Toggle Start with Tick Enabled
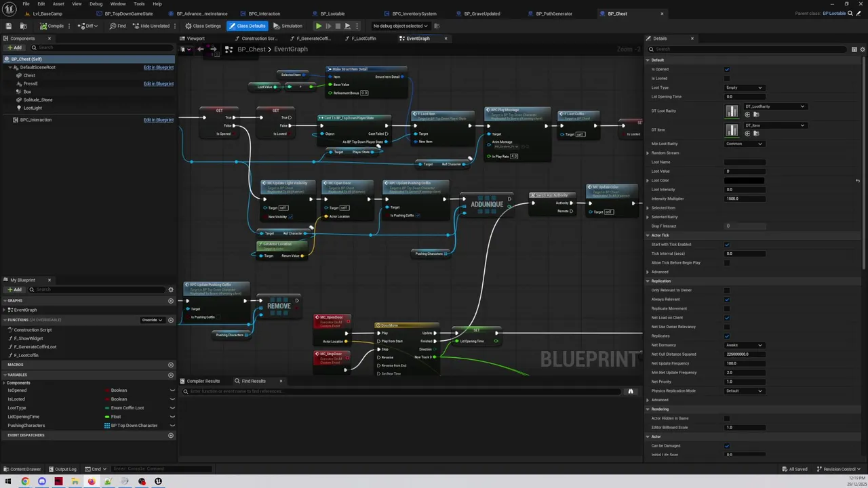Image resolution: width=868 pixels, height=488 pixels. coord(727,245)
